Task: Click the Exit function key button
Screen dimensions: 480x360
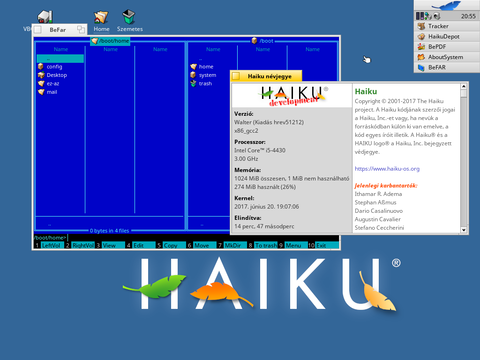Action: (x=327, y=245)
